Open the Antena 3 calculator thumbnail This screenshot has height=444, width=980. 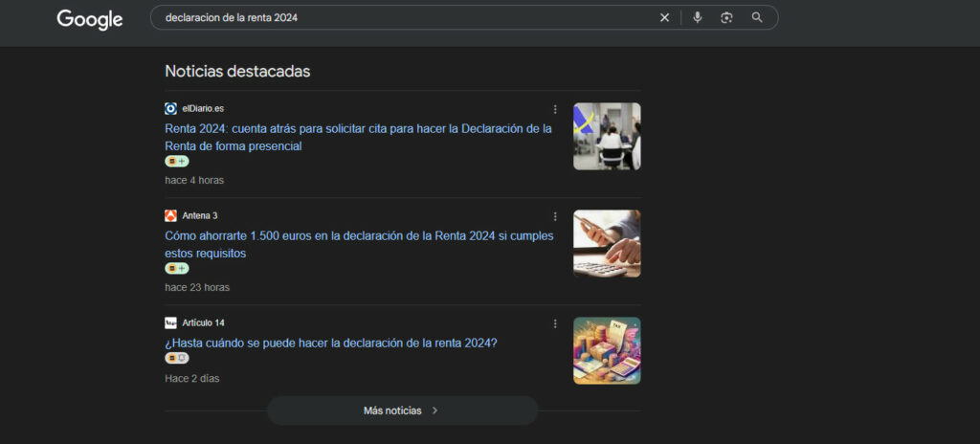coord(607,243)
